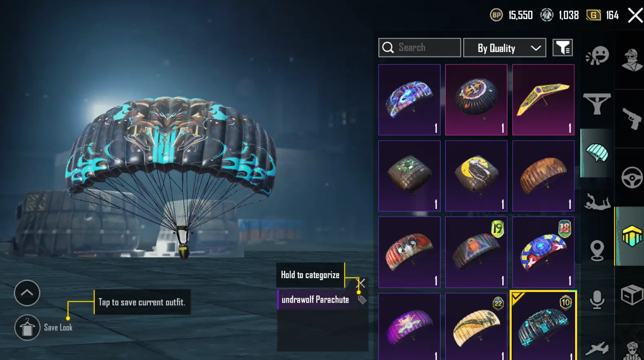Open the parachute category tab
The image size is (644, 360).
597,153
